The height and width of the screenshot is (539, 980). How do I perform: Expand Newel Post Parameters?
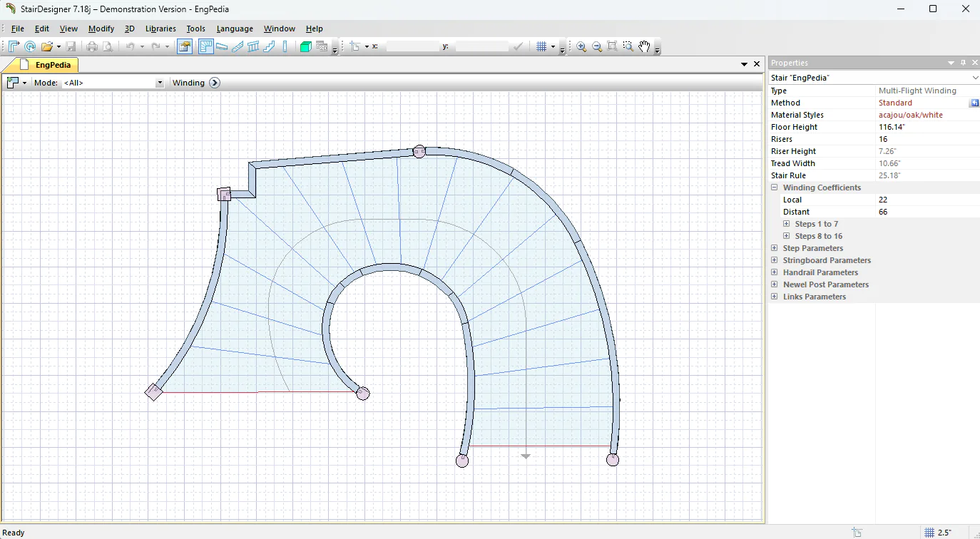775,284
